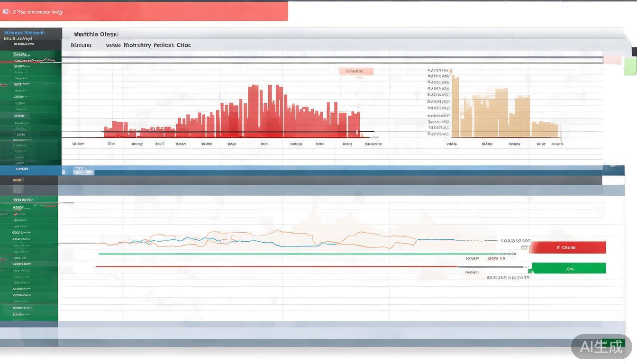Viewport: 637px width, 364px height.
Task: Select the pink legend label above the red chart
Action: pyautogui.click(x=356, y=71)
